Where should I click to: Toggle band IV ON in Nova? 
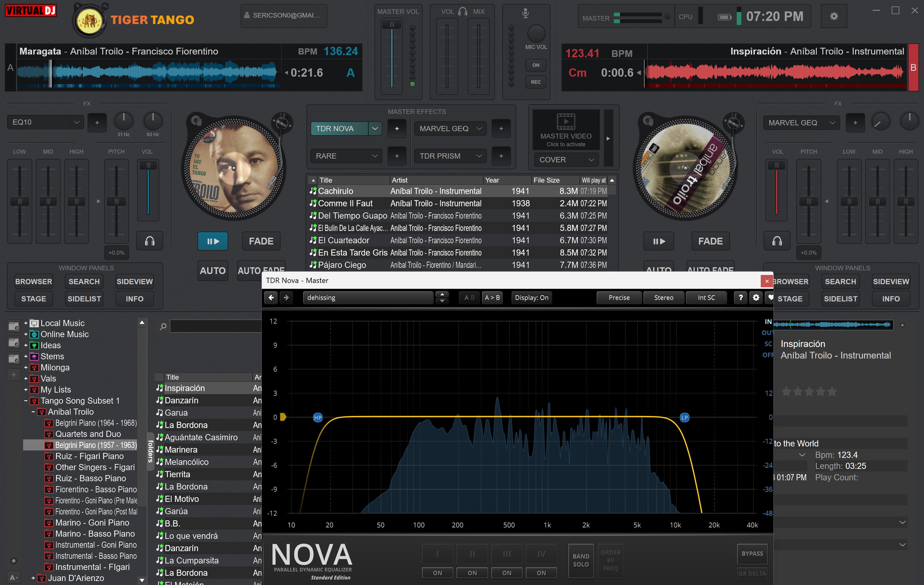tap(541, 573)
